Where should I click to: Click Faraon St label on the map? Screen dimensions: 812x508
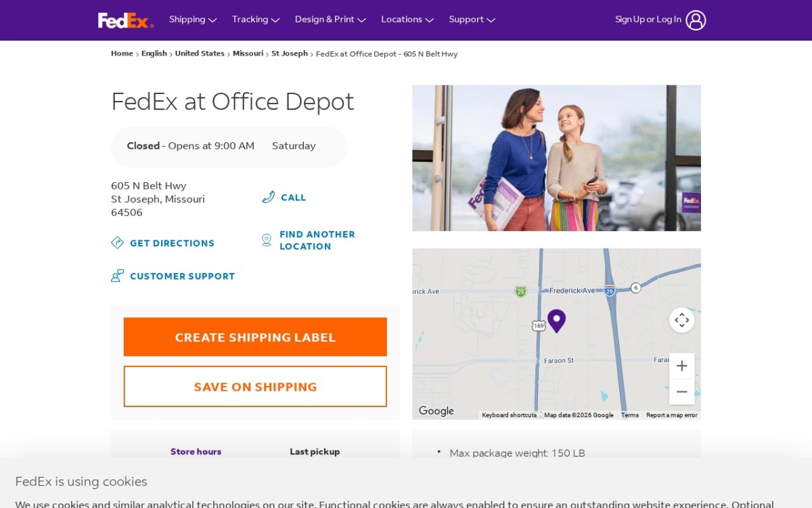click(x=558, y=361)
